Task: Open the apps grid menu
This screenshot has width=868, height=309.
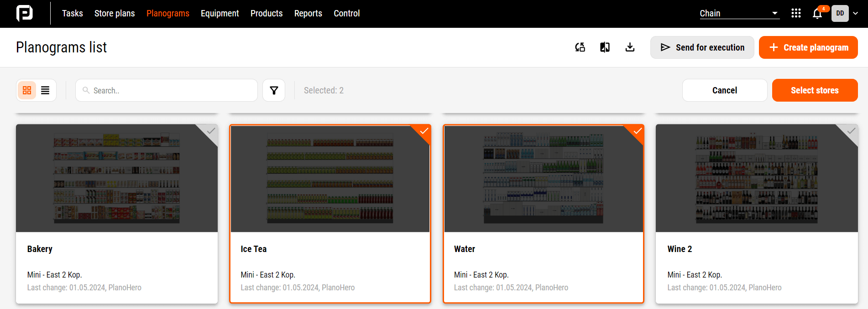Action: point(796,13)
